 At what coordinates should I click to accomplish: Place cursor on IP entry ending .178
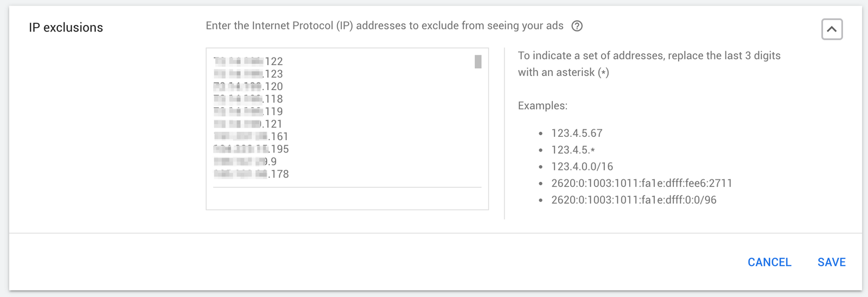tap(251, 174)
